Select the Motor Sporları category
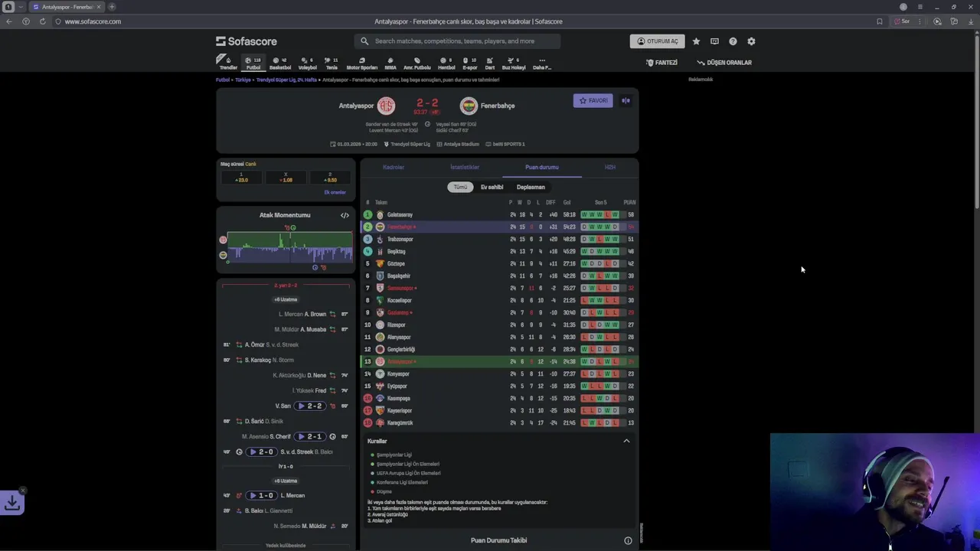Viewport: 980px width, 551px height. [362, 63]
